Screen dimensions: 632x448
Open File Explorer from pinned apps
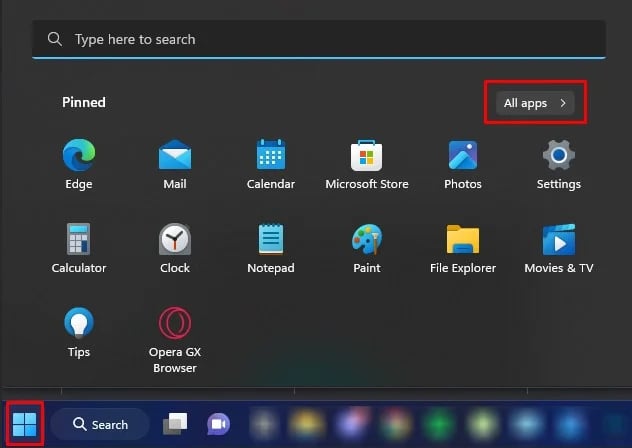(463, 248)
